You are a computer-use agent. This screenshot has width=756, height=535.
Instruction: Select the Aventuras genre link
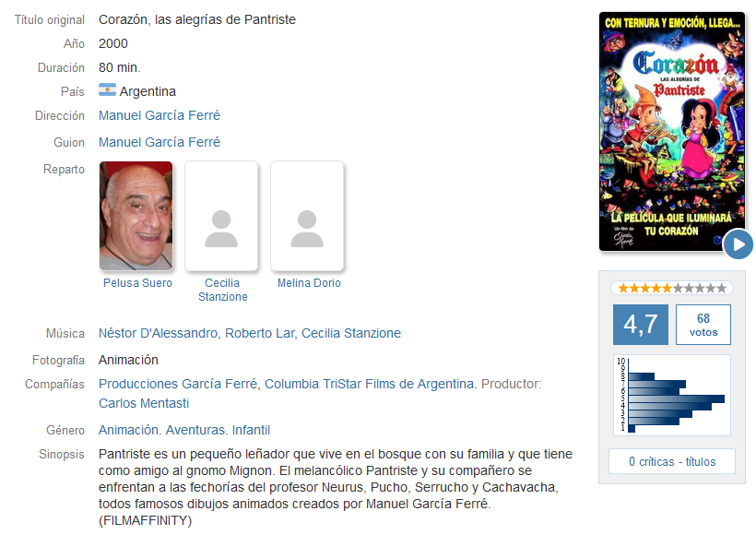(x=195, y=430)
